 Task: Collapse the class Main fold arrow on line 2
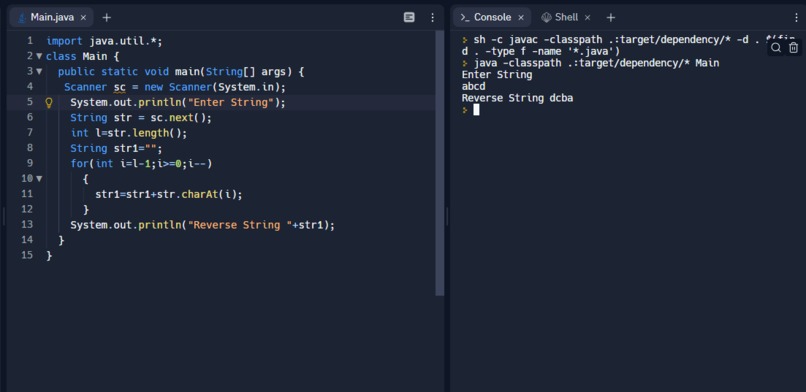[x=39, y=56]
